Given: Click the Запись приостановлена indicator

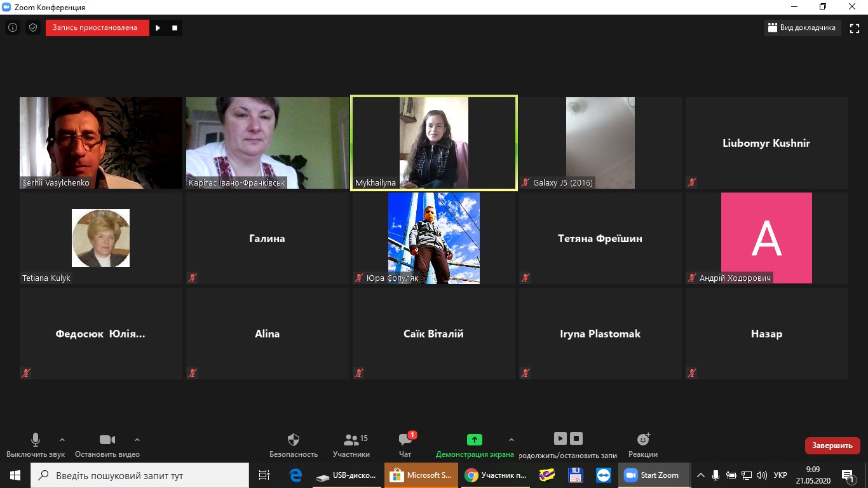Looking at the screenshot, I should click(x=97, y=28).
